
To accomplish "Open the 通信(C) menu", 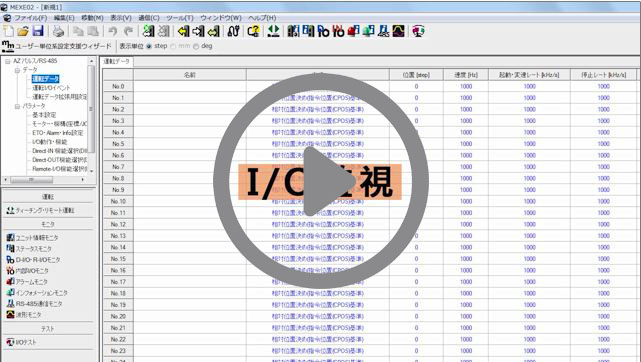I will (x=149, y=18).
